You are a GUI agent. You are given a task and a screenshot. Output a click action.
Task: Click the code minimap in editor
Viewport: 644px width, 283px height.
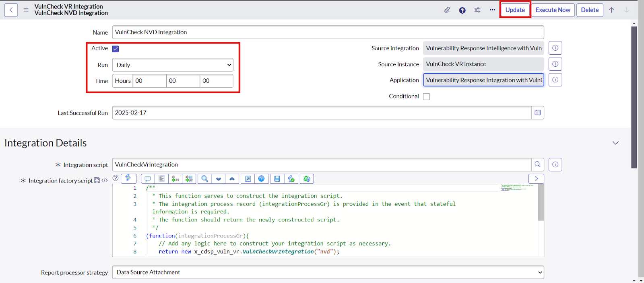[x=517, y=187]
